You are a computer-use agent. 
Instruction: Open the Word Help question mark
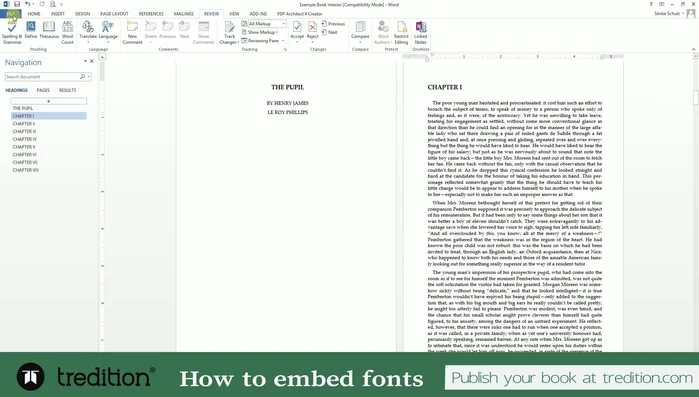(651, 4)
